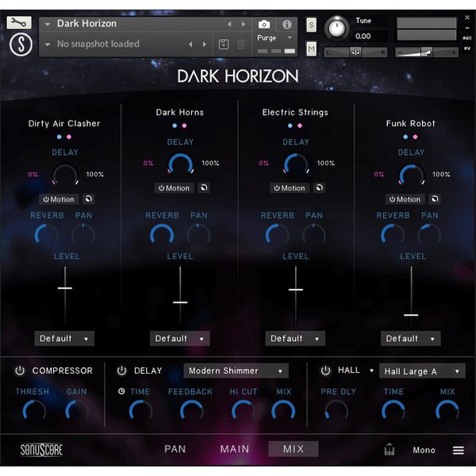Expand the snapshot list arrow
The height and width of the screenshot is (476, 476).
[x=48, y=44]
